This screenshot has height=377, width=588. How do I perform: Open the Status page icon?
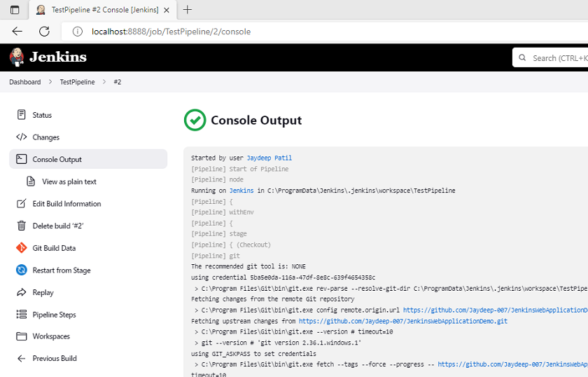[x=21, y=115]
